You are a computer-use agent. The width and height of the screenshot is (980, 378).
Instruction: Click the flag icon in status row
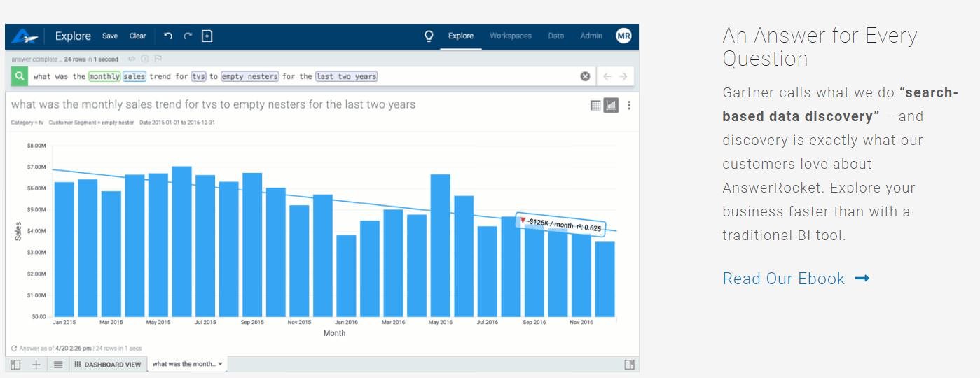[158, 59]
